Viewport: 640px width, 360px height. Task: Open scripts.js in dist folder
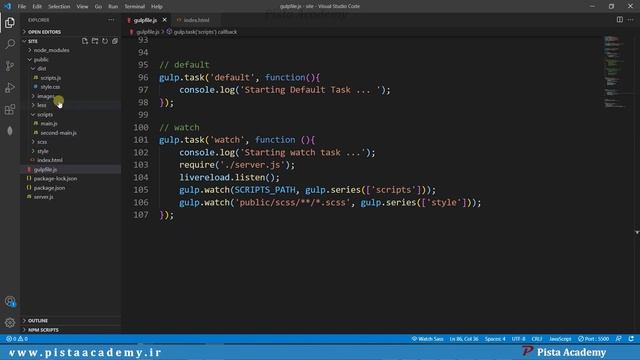(x=71, y=78)
